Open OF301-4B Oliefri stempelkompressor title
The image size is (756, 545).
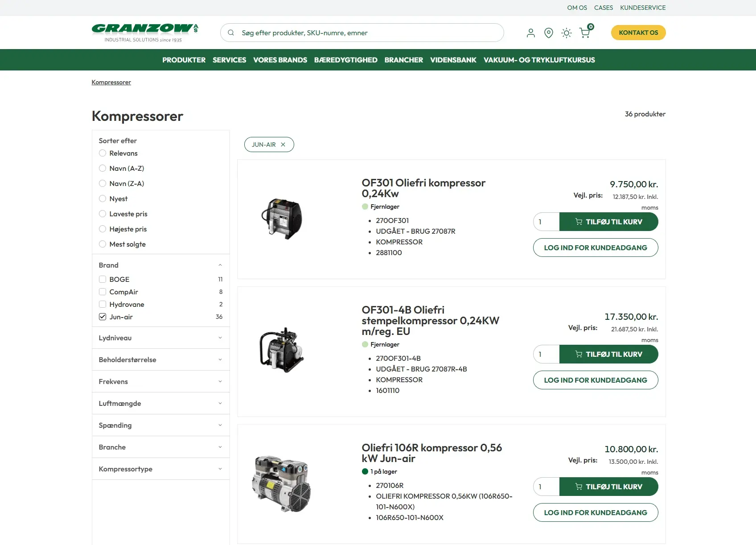[x=430, y=321]
